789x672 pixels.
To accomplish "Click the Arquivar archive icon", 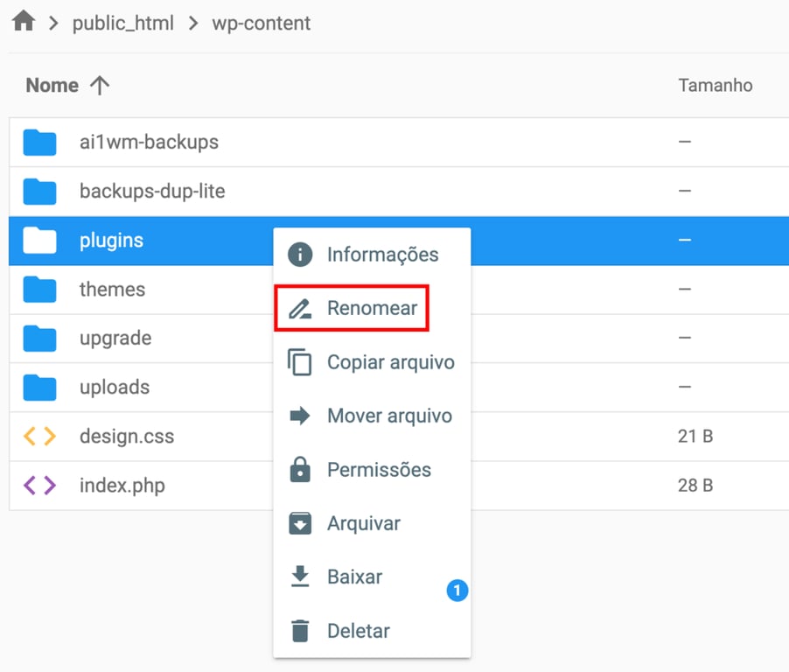I will pyautogui.click(x=302, y=523).
